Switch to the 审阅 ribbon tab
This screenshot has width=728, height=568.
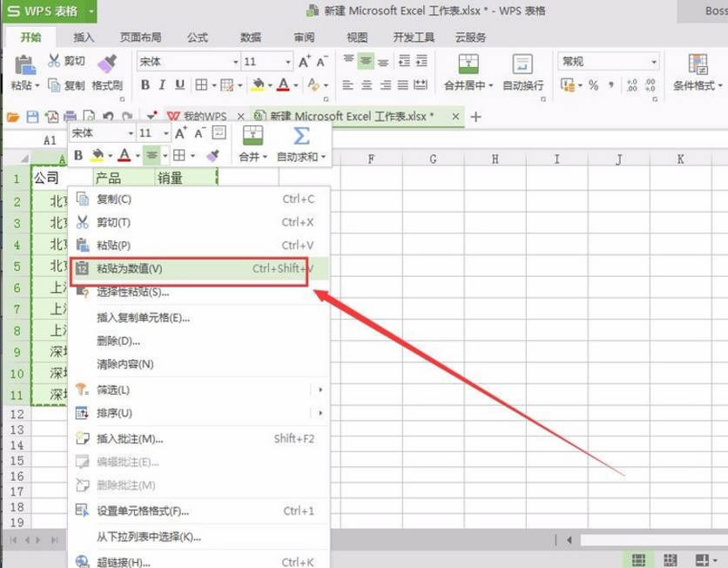(x=304, y=37)
